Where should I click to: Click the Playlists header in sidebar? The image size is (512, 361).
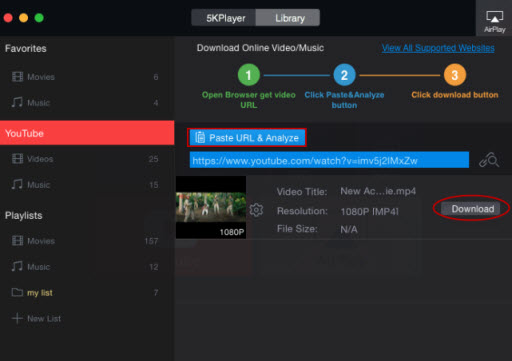coord(23,216)
